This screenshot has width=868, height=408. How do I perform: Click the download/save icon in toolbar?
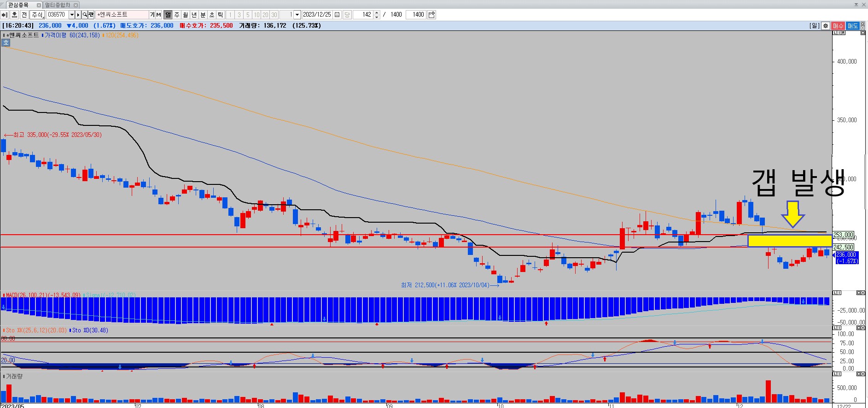[14, 15]
